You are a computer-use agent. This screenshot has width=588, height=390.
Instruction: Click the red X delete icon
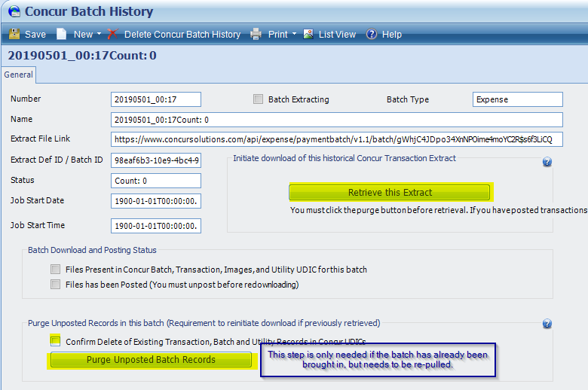pyautogui.click(x=112, y=34)
